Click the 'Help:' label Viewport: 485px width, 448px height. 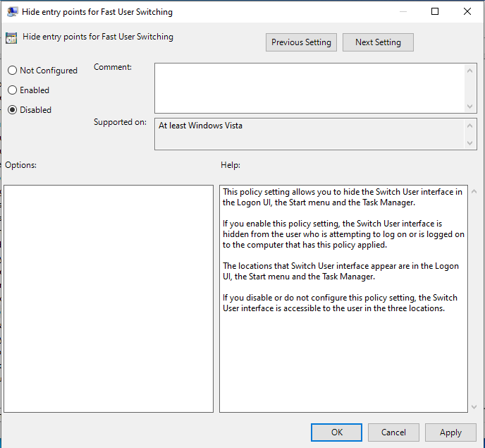(231, 164)
